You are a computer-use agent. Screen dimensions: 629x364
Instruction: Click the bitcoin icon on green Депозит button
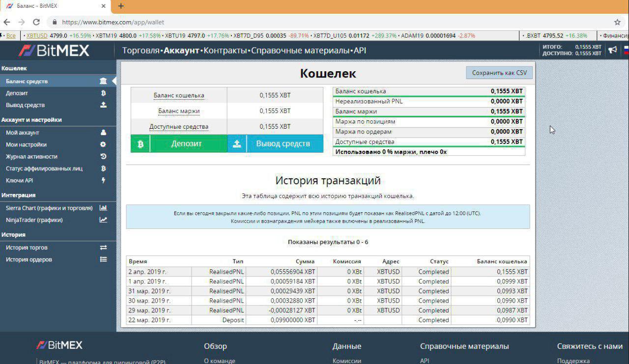pyautogui.click(x=140, y=144)
